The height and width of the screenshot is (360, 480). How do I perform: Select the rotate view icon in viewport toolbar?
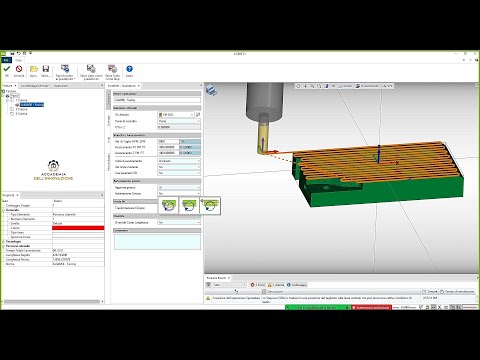coord(298,86)
